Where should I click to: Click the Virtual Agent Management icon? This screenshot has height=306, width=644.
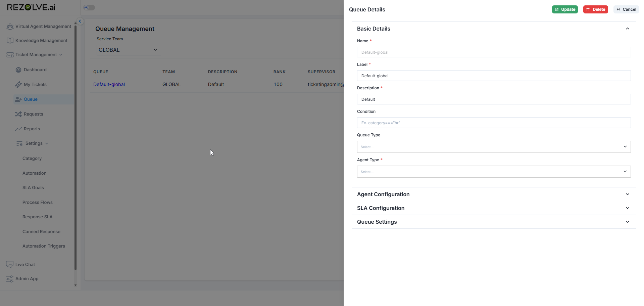10,27
